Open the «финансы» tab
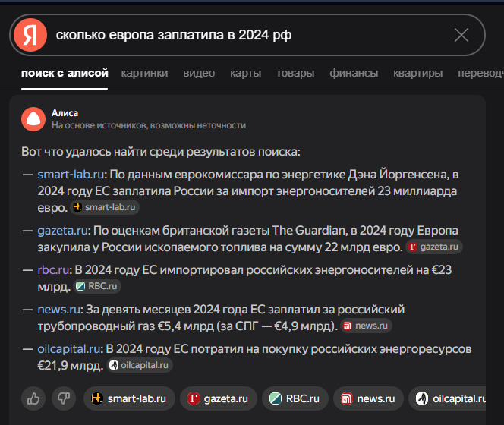 tap(354, 74)
